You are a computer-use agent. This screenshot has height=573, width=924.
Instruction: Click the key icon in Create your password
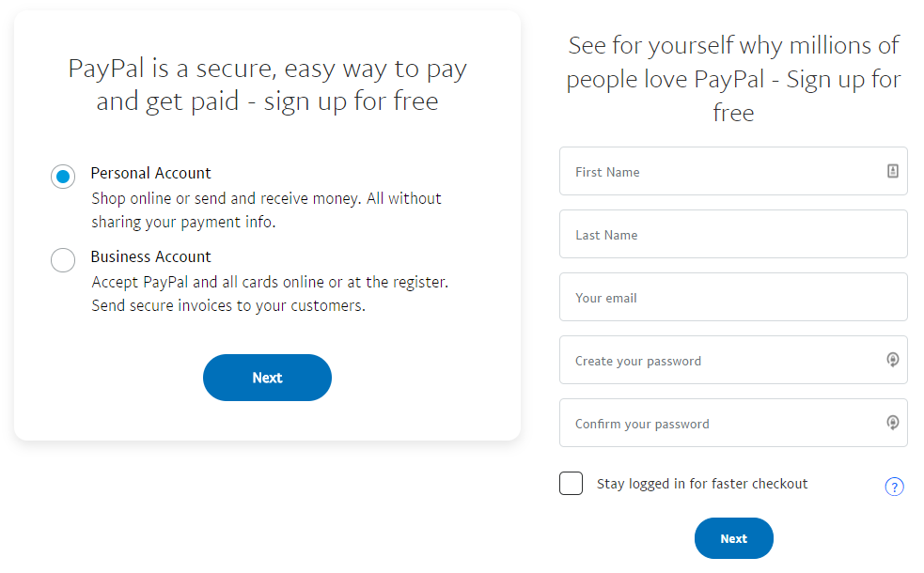[x=893, y=360]
